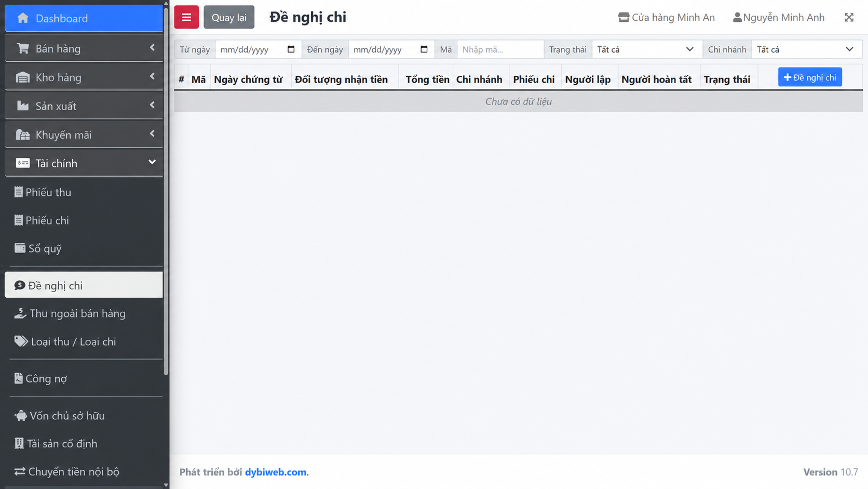Select Thu ngoài bán hàng menu item

click(84, 313)
